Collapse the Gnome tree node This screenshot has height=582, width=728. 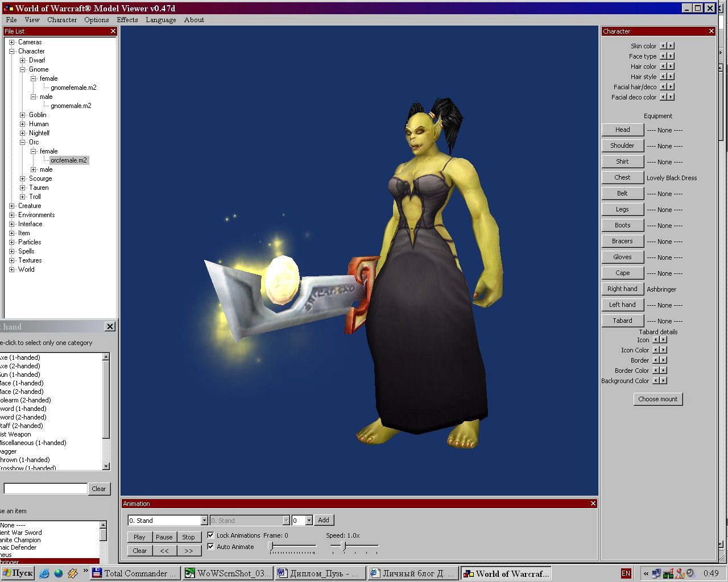pos(23,69)
